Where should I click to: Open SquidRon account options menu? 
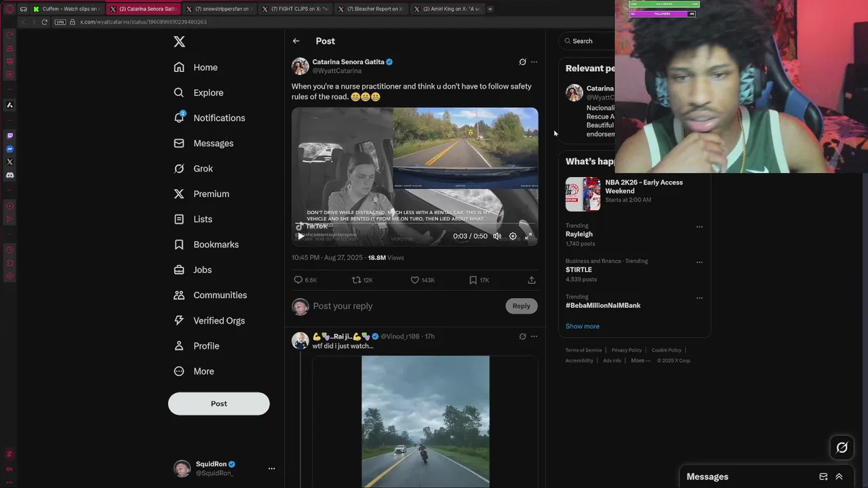coord(271,468)
